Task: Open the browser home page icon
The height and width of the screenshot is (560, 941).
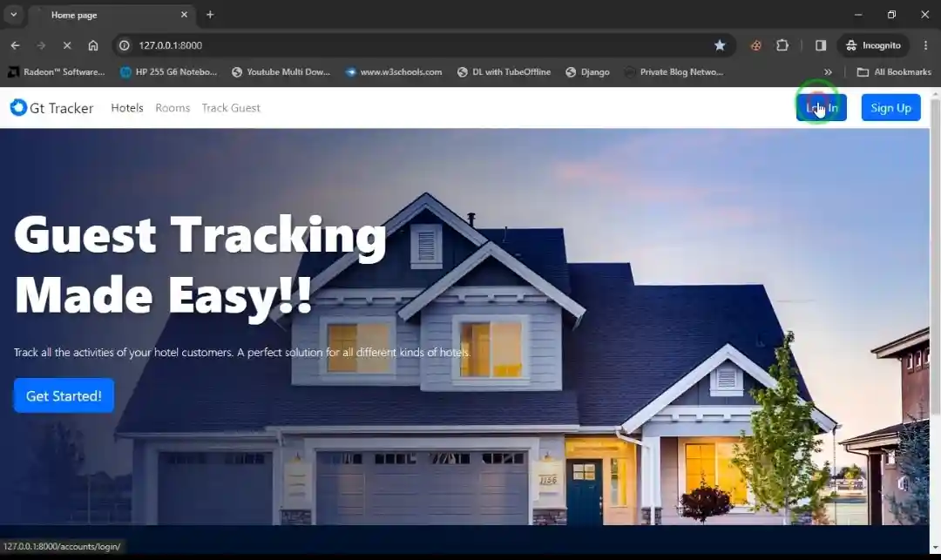Action: click(x=94, y=45)
